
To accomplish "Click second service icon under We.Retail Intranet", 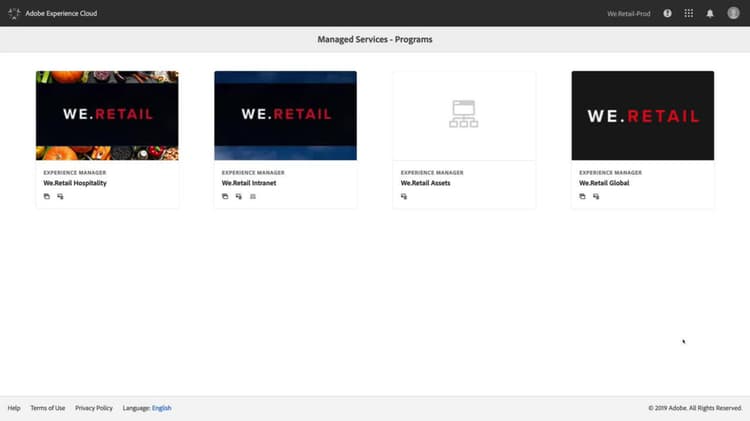I will (239, 196).
